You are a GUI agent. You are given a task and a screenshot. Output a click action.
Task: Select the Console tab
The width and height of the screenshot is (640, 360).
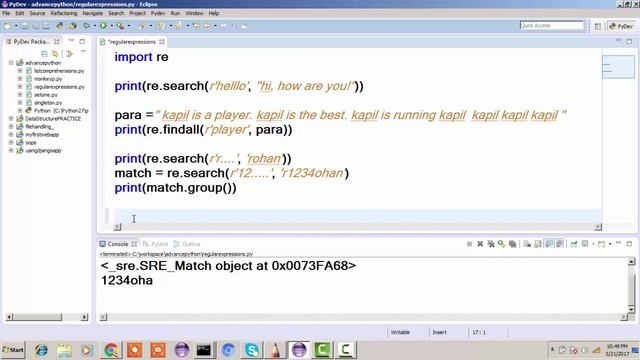(x=118, y=244)
